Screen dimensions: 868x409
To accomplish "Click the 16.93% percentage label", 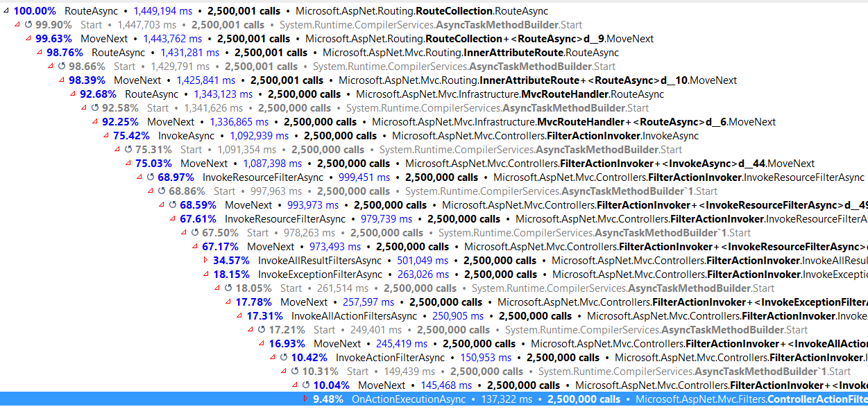I will coord(287,344).
